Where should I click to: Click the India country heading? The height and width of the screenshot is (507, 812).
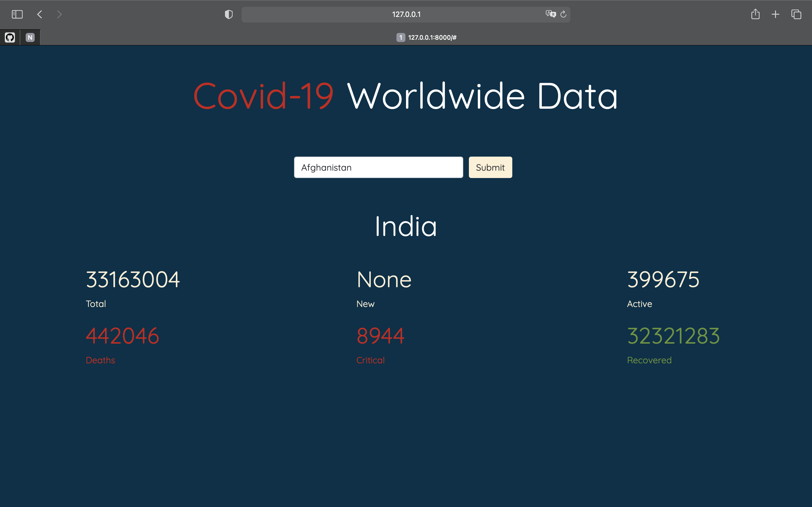(x=406, y=226)
